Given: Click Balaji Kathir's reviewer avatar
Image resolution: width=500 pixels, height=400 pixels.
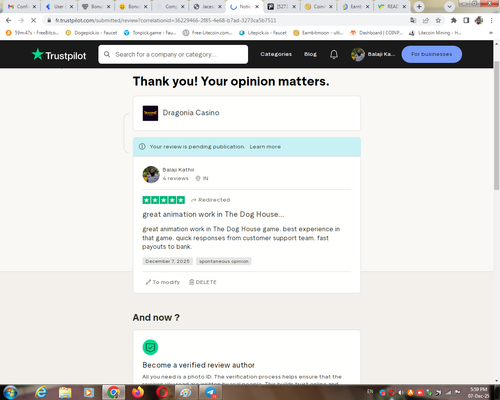Looking at the screenshot, I should (151, 174).
